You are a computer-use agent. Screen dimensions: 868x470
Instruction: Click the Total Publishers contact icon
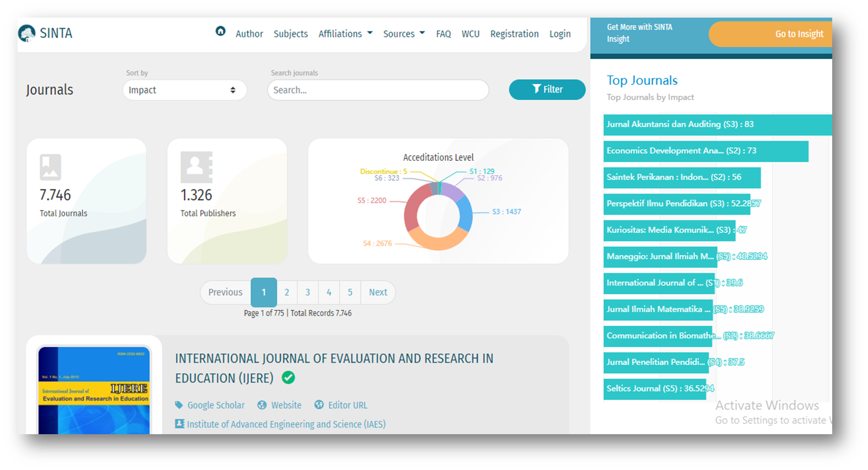click(196, 167)
